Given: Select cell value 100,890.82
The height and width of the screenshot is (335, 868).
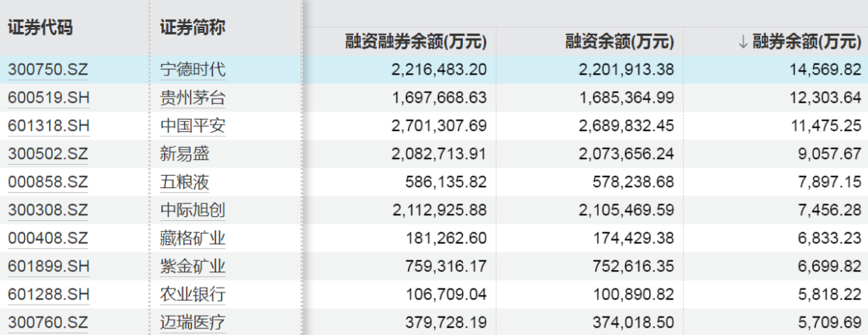Looking at the screenshot, I should pyautogui.click(x=633, y=295).
